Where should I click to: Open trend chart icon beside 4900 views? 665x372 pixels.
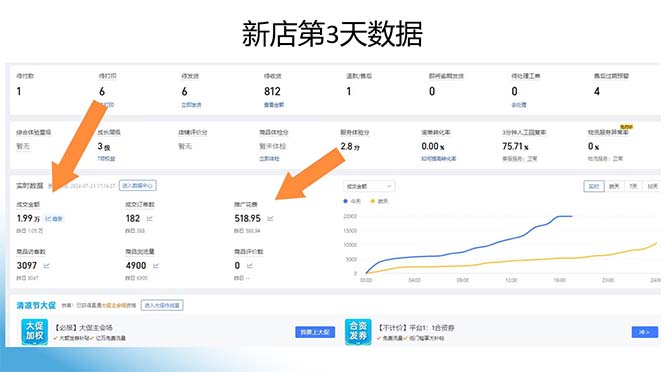point(156,266)
